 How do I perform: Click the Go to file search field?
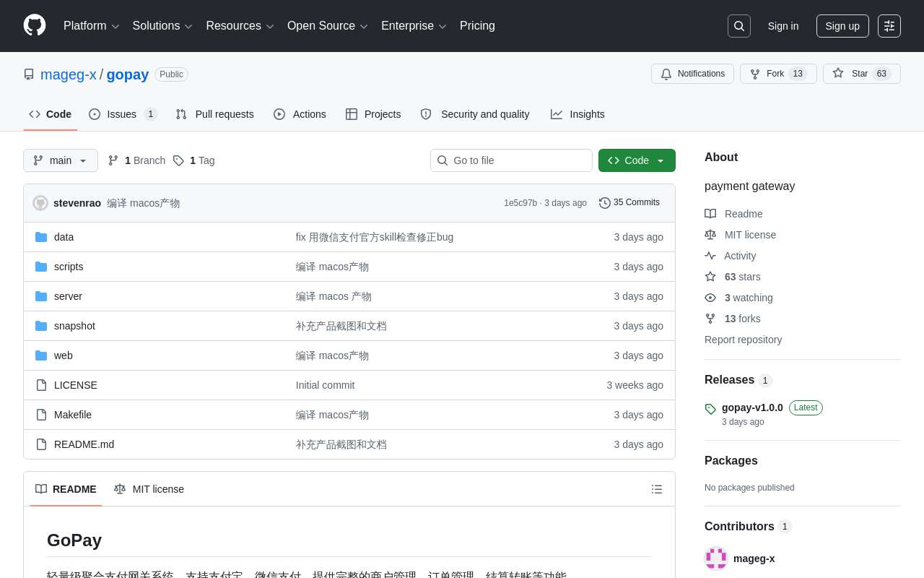(511, 160)
